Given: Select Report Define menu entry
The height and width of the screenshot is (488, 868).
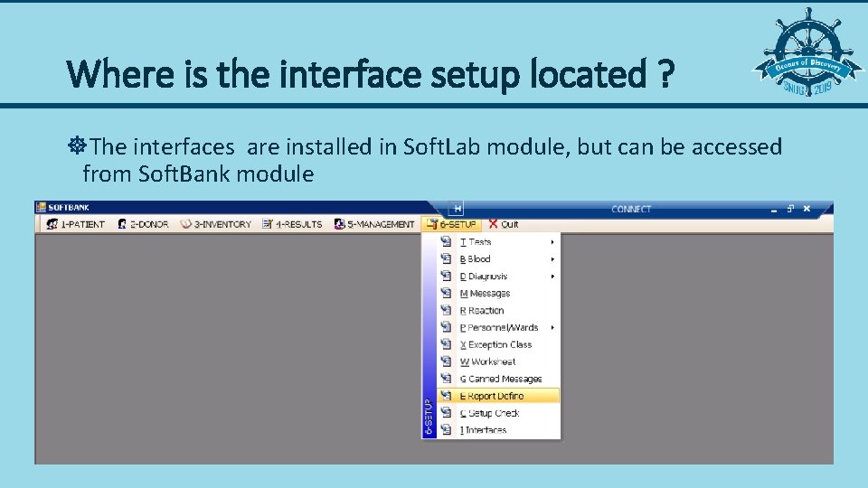Looking at the screenshot, I should [499, 396].
